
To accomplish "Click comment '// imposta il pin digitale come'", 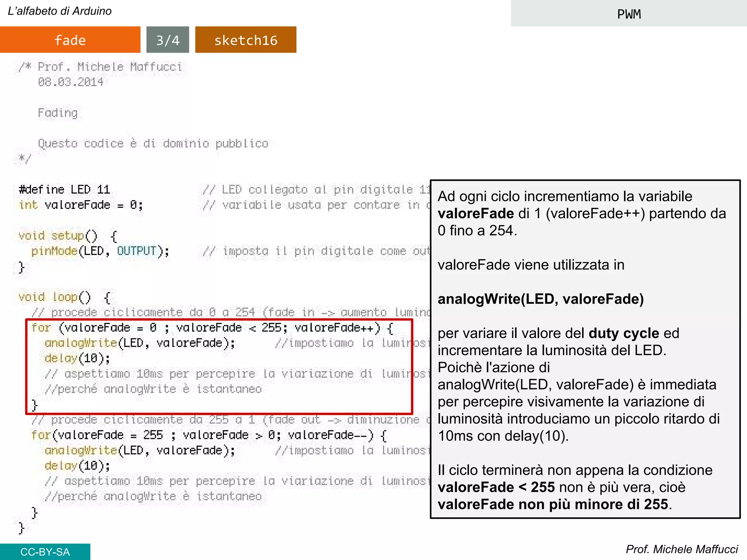I will (316, 251).
